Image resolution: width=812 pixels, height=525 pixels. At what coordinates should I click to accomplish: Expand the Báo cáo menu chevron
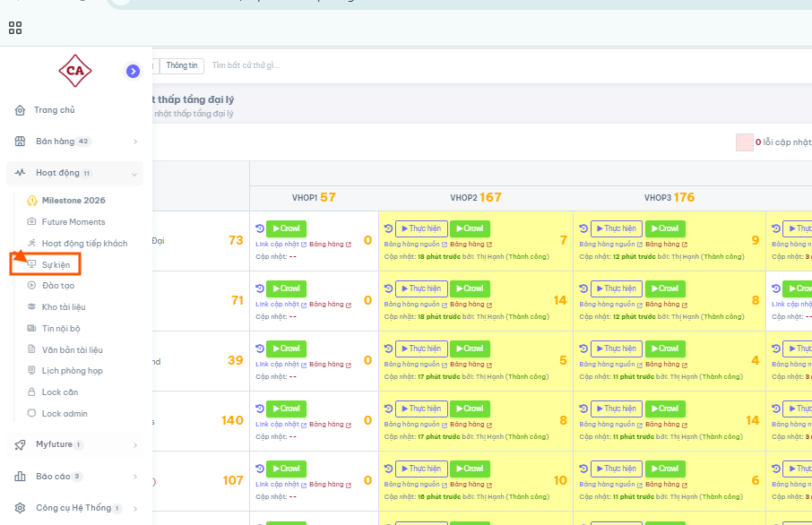135,477
